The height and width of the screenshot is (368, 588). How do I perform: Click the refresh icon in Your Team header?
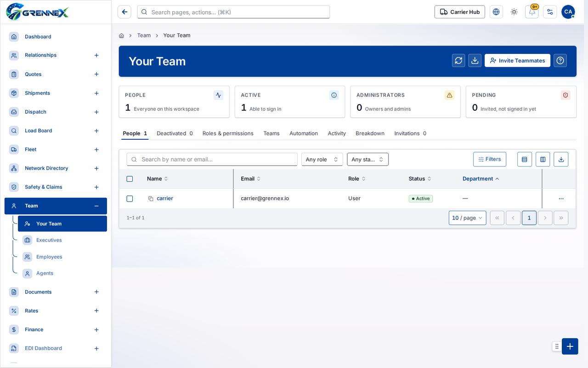[x=458, y=60]
